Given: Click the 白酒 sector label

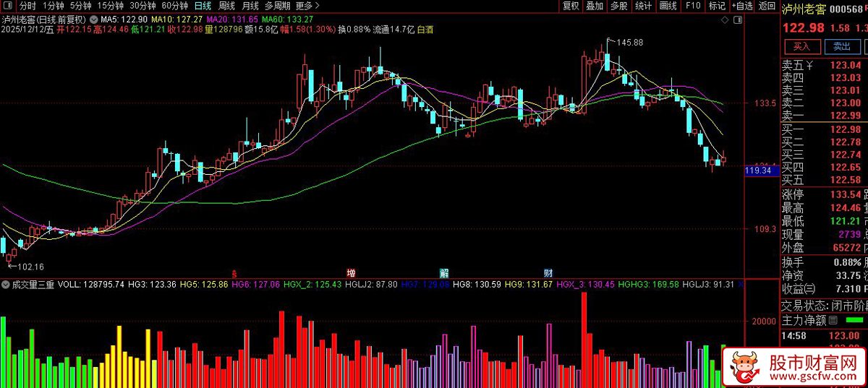Looking at the screenshot, I should click(x=425, y=30).
